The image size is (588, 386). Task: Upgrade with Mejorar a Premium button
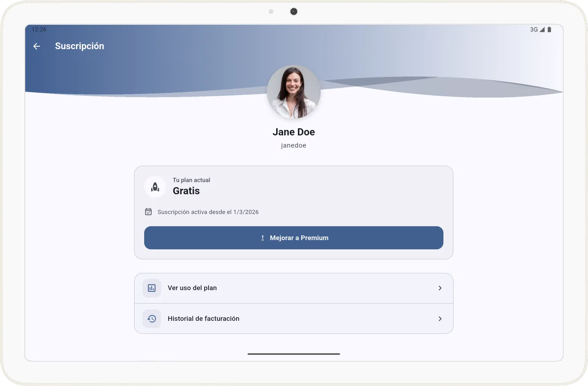click(x=294, y=238)
